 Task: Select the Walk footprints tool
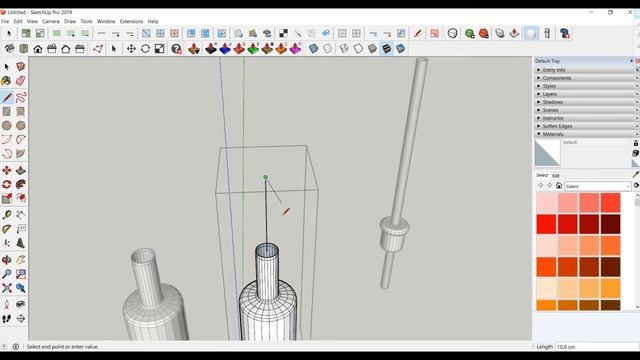(7, 319)
